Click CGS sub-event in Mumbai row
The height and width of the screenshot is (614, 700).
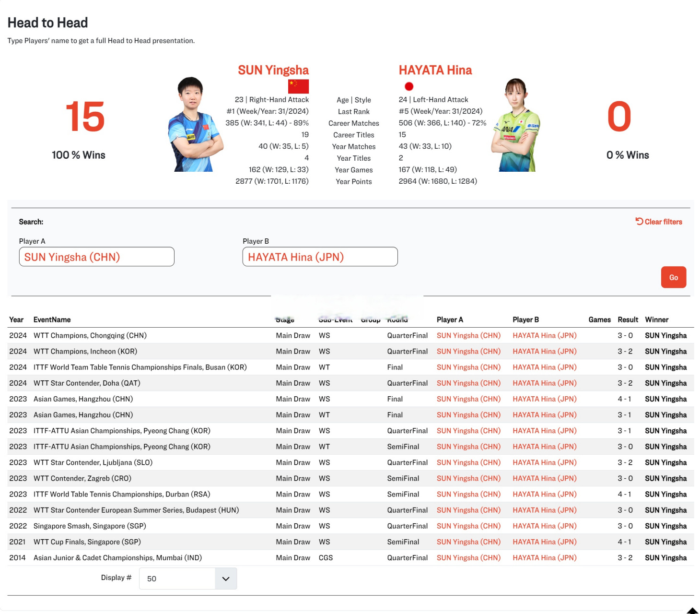(326, 557)
